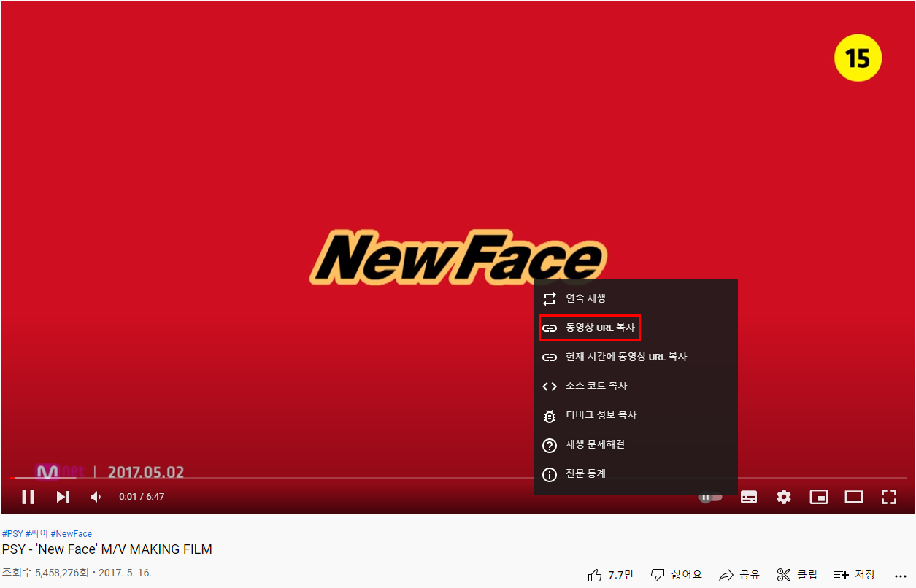Viewport: 916px width, 588px height.
Task: Open 재생 문제해결 from the context menu
Action: [x=636, y=444]
